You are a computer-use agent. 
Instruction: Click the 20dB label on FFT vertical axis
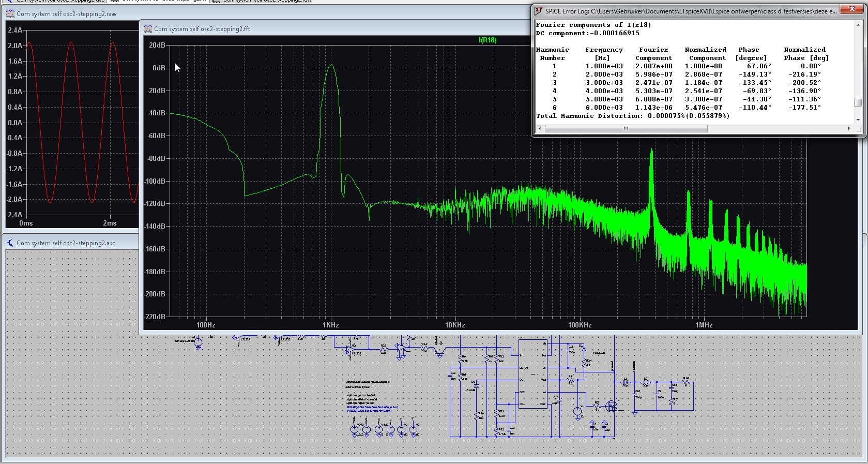pos(157,46)
